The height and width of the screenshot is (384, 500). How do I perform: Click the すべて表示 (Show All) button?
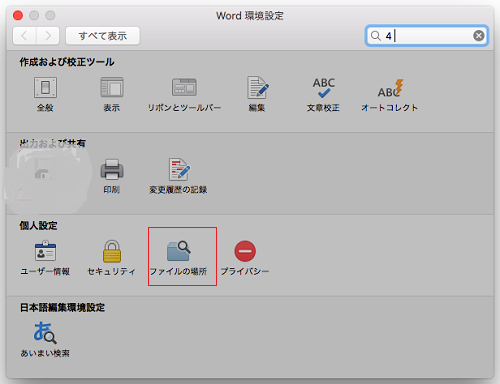pos(103,36)
